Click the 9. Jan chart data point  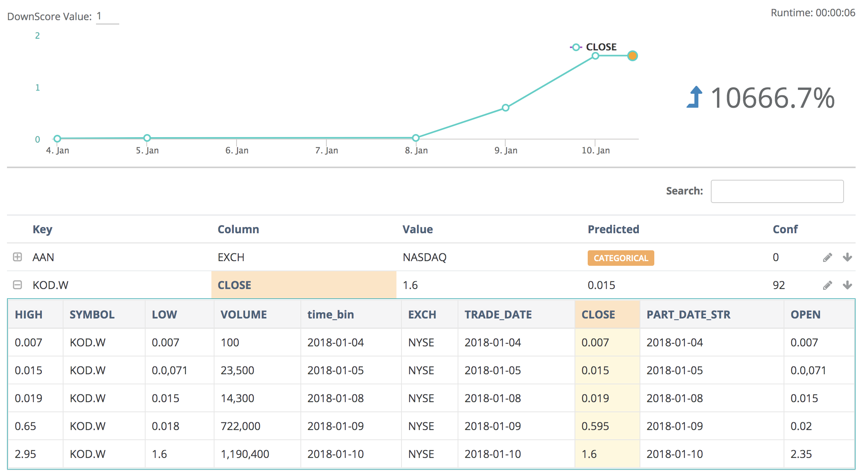point(505,108)
